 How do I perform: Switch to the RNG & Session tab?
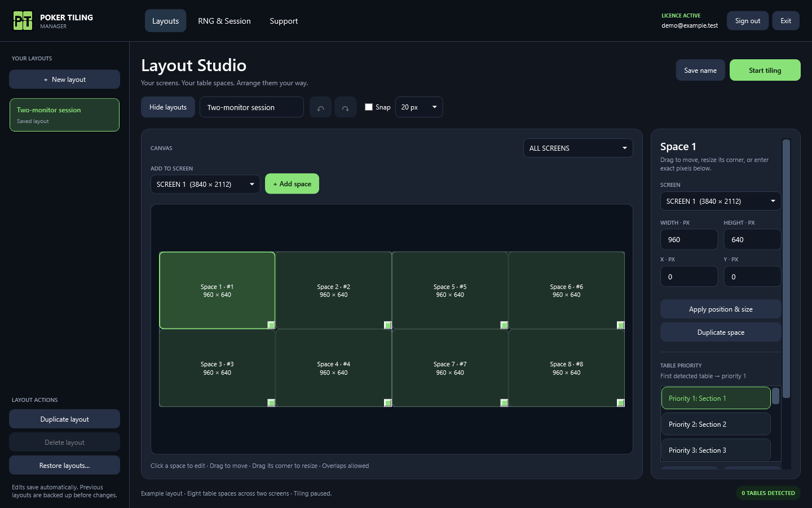tap(224, 21)
